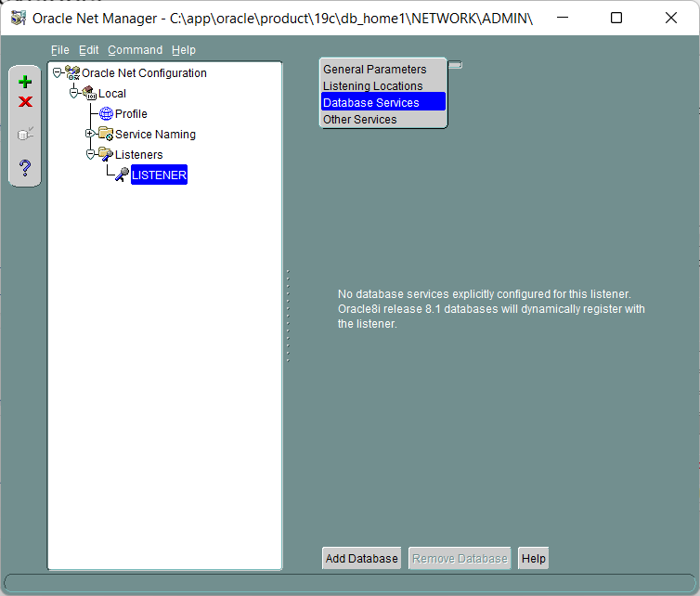Click the LISTENER microphone icon
The image size is (700, 596).
[x=122, y=175]
